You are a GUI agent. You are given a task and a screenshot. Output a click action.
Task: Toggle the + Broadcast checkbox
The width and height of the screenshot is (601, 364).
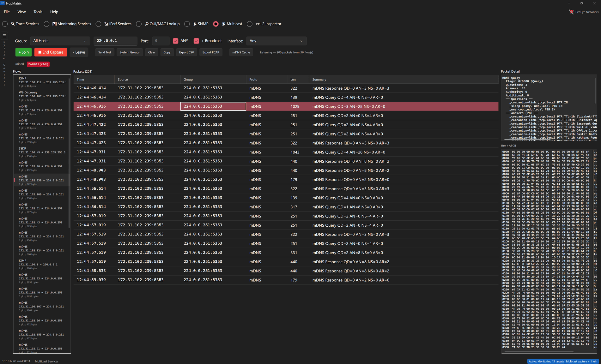tap(197, 41)
